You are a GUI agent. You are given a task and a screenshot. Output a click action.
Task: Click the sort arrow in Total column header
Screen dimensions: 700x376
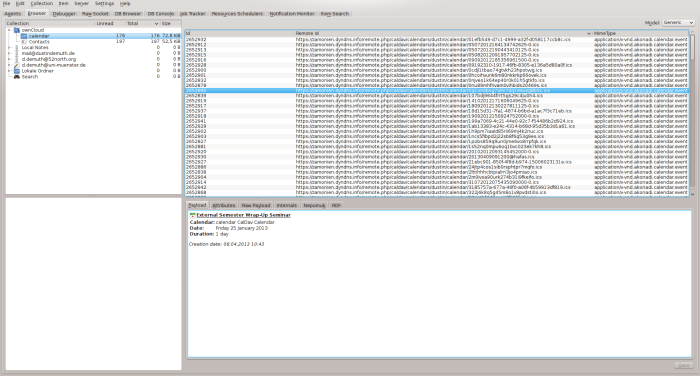[156, 24]
